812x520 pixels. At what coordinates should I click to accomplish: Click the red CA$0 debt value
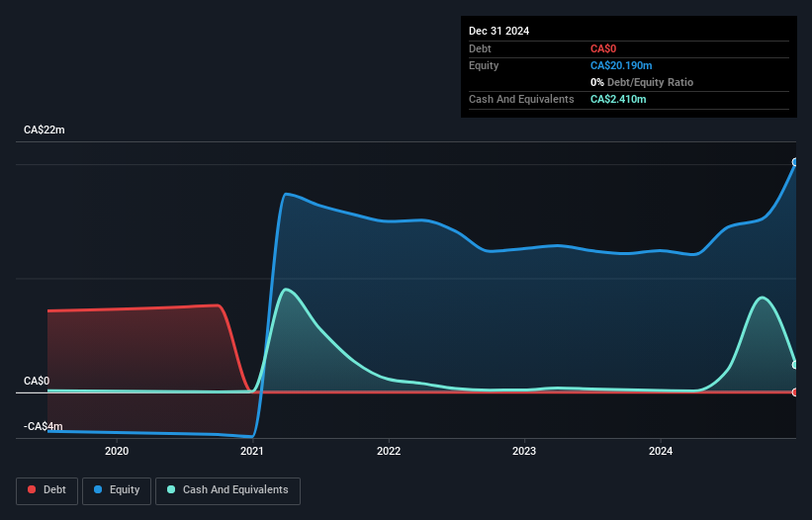click(x=602, y=48)
